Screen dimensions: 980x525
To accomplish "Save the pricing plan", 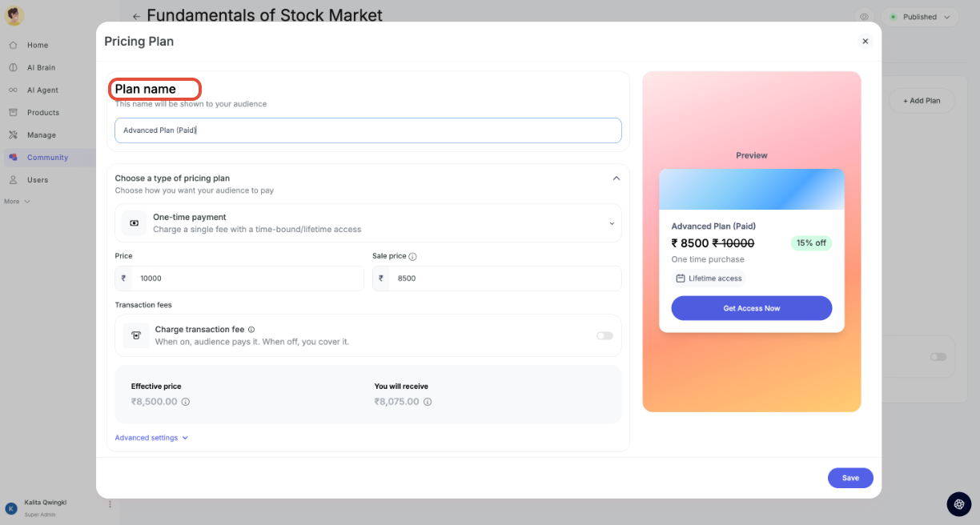I will point(850,478).
